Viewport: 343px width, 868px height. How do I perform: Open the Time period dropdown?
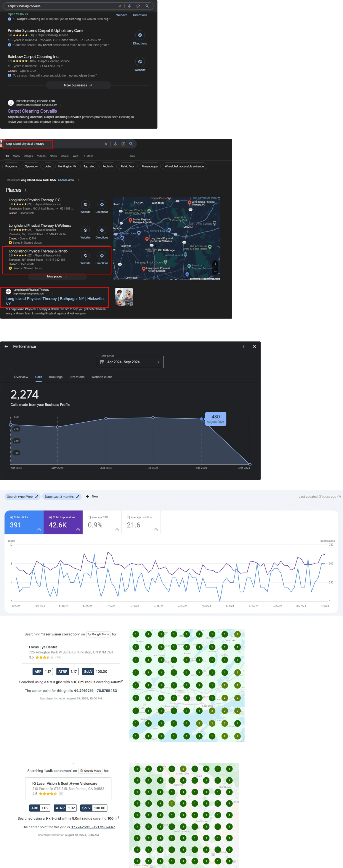(130, 362)
